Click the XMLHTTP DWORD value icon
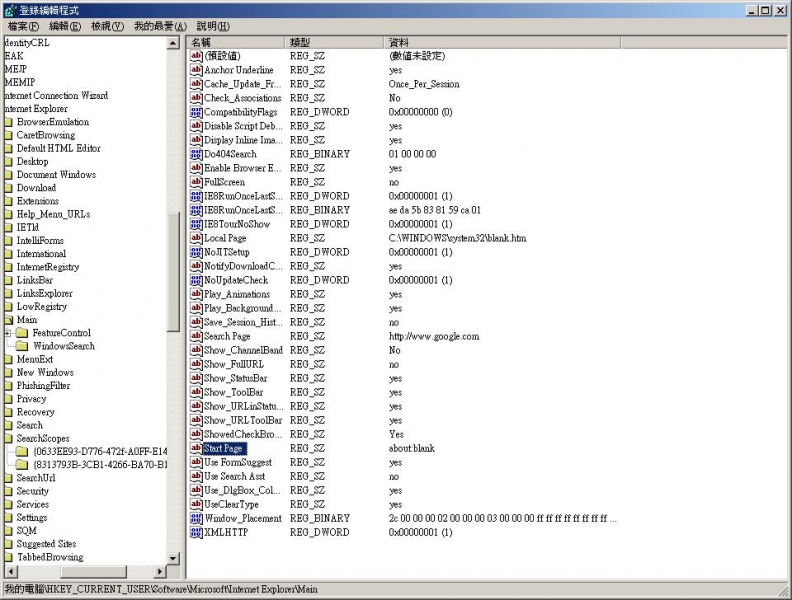The image size is (792, 600). point(196,533)
